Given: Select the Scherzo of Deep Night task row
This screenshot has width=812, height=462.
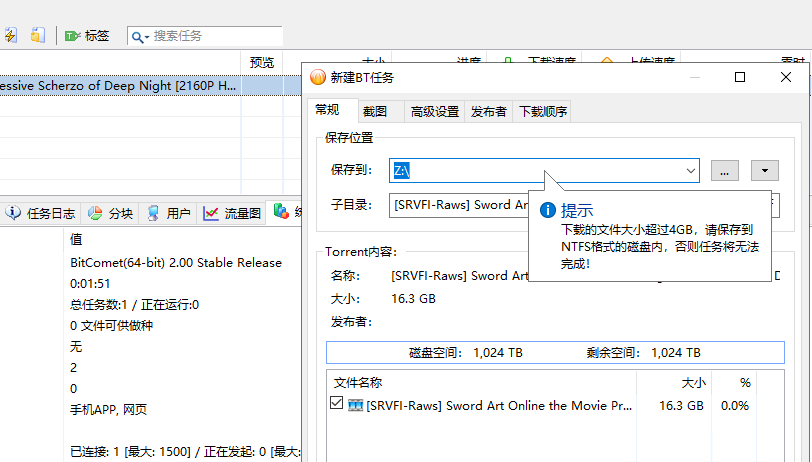Looking at the screenshot, I should (151, 86).
